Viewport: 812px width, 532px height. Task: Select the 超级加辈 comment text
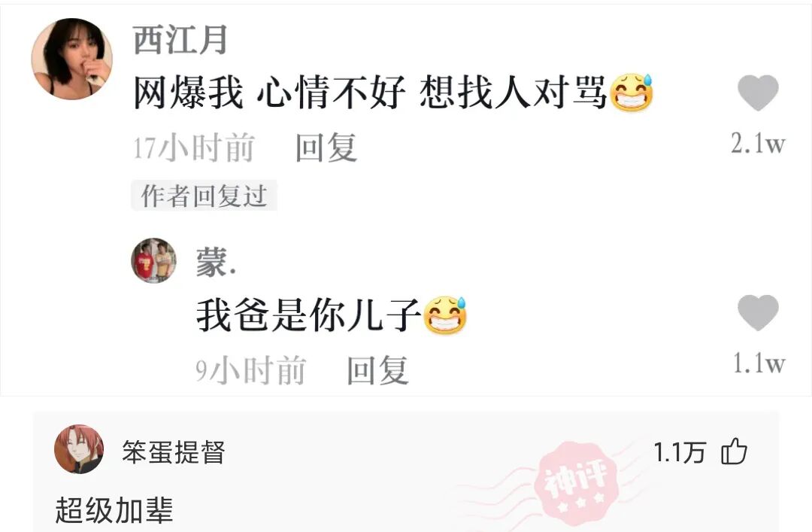click(114, 510)
